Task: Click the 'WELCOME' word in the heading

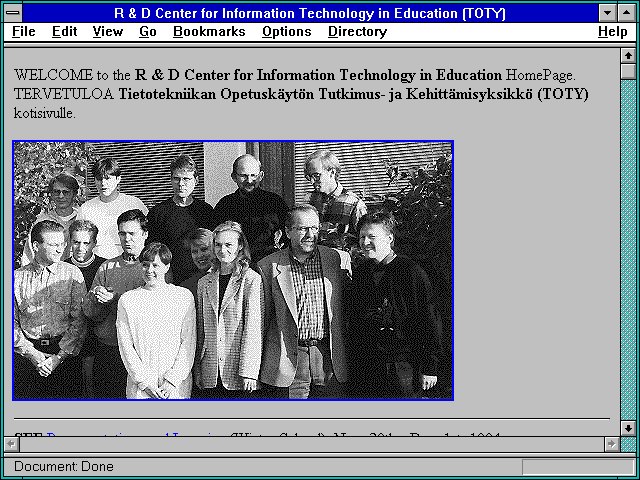Action: click(x=53, y=75)
